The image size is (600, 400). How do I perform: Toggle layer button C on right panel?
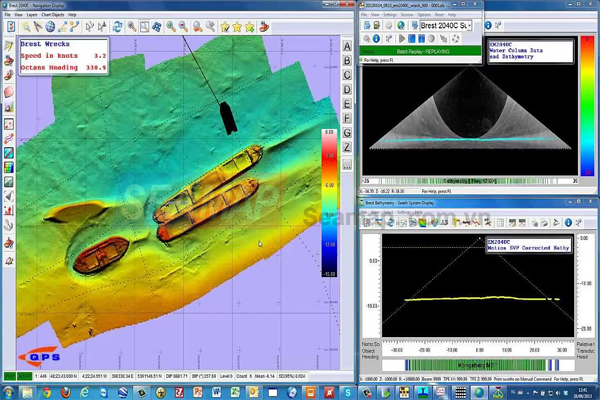347,76
